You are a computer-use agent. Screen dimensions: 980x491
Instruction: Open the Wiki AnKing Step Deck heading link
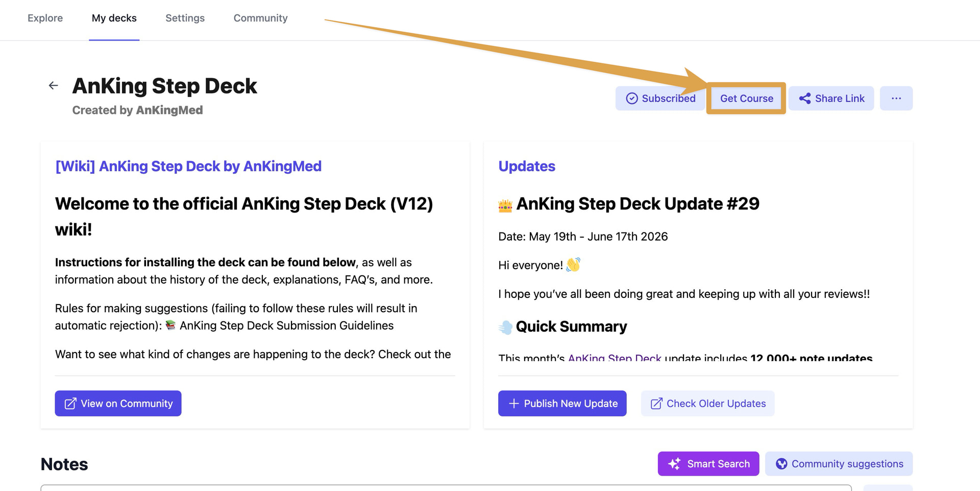[x=188, y=166]
